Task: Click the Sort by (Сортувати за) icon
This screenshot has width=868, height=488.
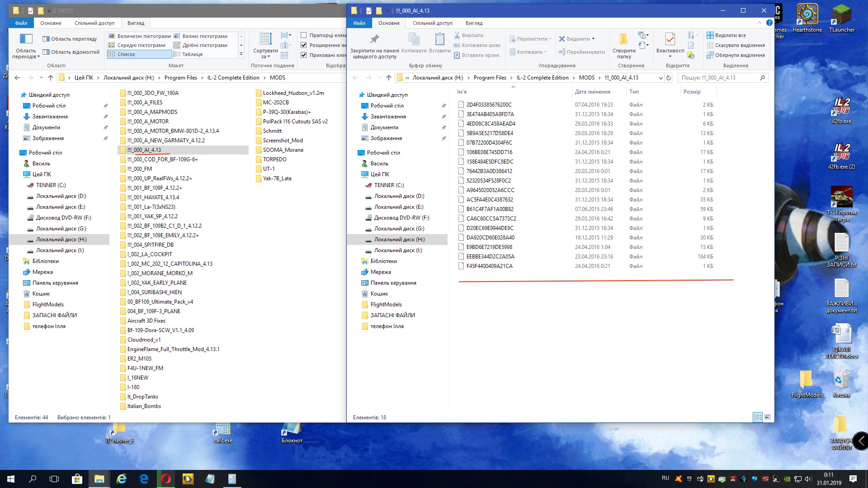Action: (x=265, y=40)
